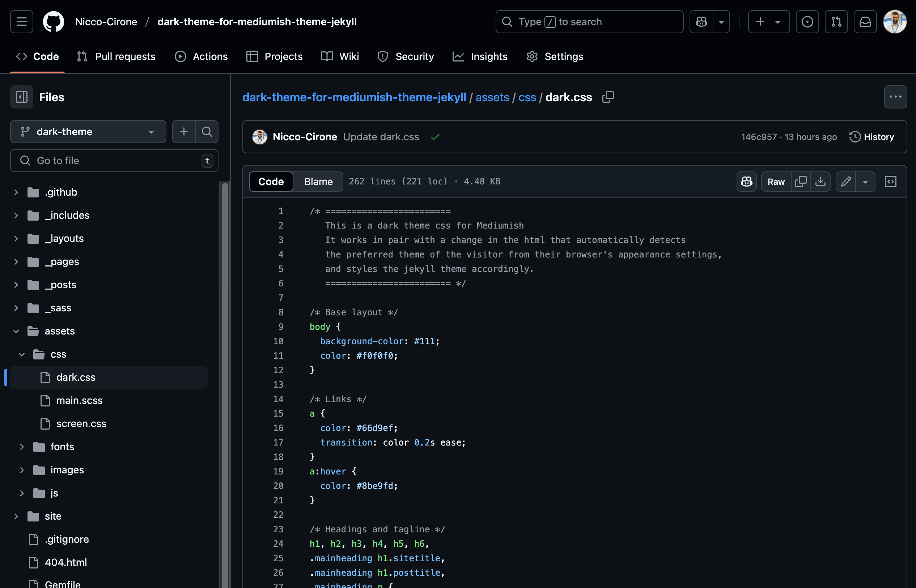916x588 pixels.
Task: Open the Insights tab
Action: tap(480, 56)
